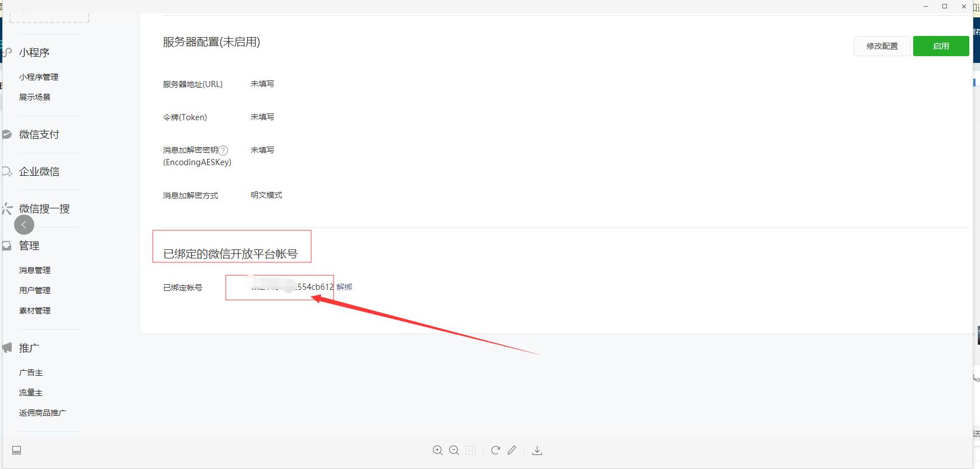
Task: Open 广告主 menu item
Action: tap(31, 372)
